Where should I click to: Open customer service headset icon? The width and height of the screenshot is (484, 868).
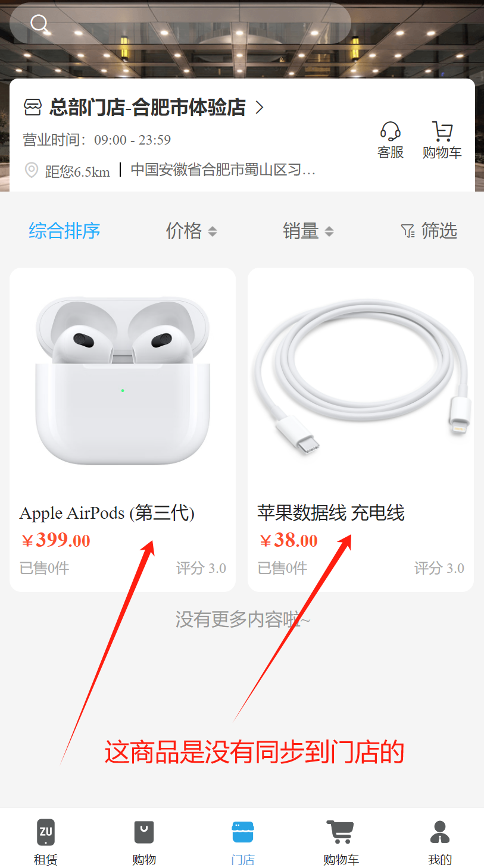pyautogui.click(x=391, y=131)
